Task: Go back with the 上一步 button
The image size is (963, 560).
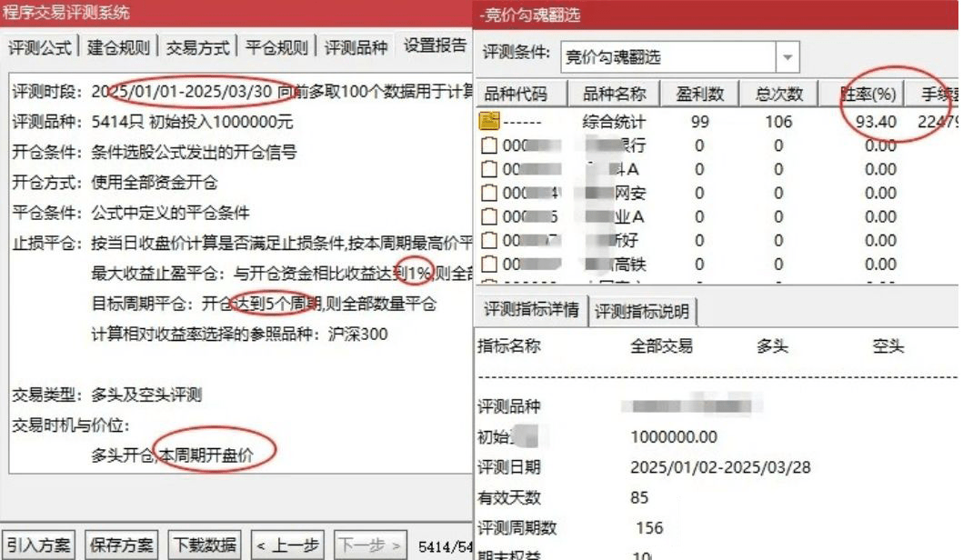Action: tap(288, 545)
